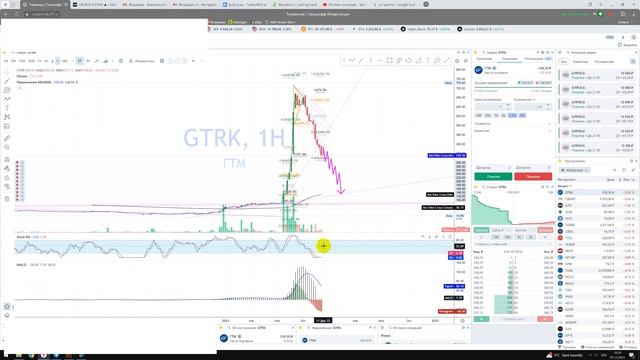Select the LSNG row in instruments list

click(x=596, y=231)
